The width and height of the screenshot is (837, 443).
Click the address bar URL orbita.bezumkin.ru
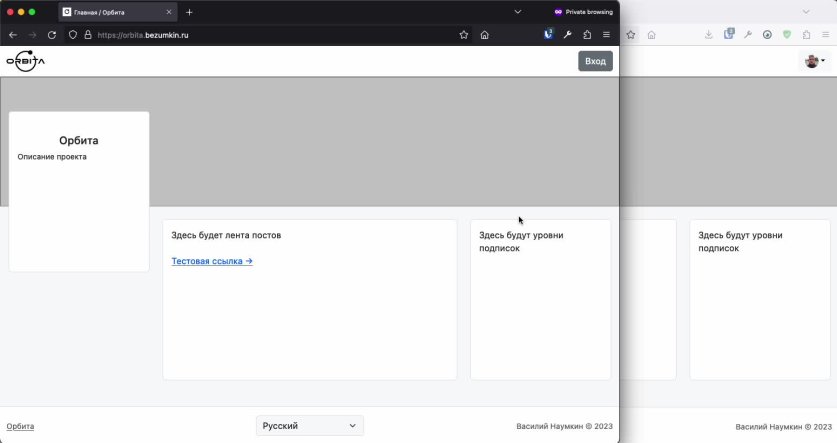[143, 35]
